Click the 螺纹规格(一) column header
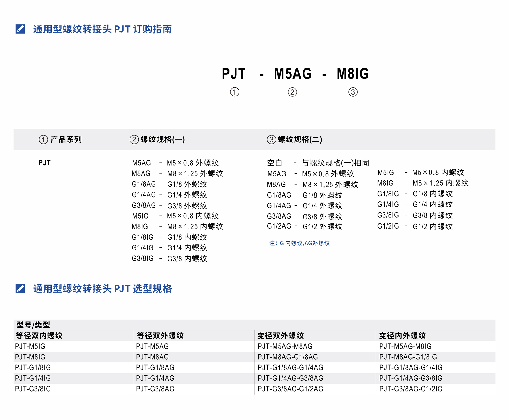 163,139
